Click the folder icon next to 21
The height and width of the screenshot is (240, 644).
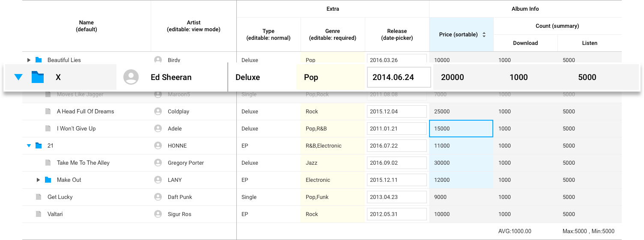[x=39, y=145]
